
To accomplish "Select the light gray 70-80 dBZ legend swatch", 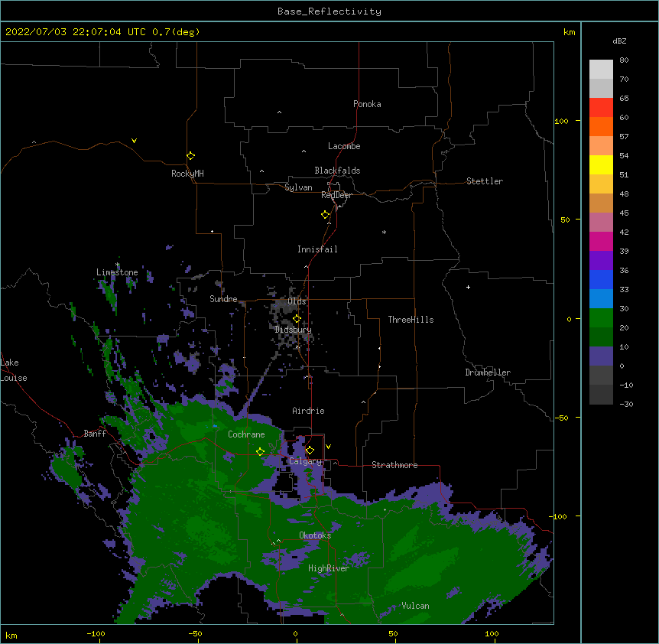I will pyautogui.click(x=601, y=70).
